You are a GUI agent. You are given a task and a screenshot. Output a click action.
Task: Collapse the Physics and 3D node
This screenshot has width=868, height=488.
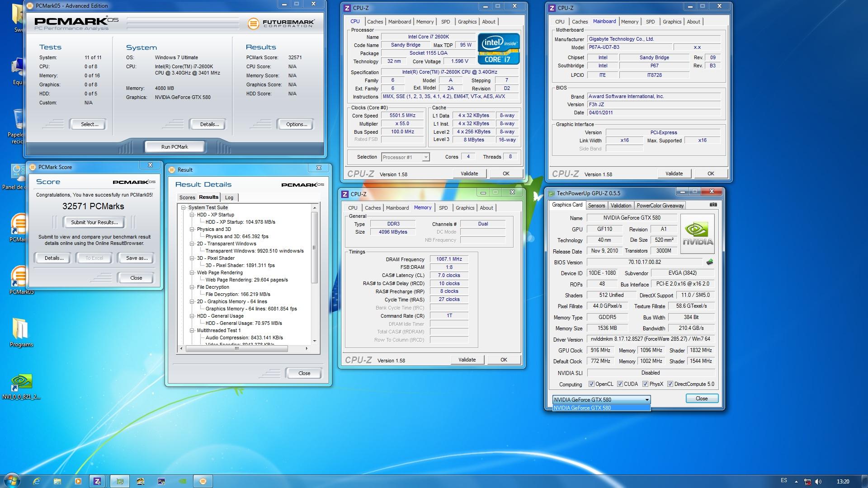point(192,229)
